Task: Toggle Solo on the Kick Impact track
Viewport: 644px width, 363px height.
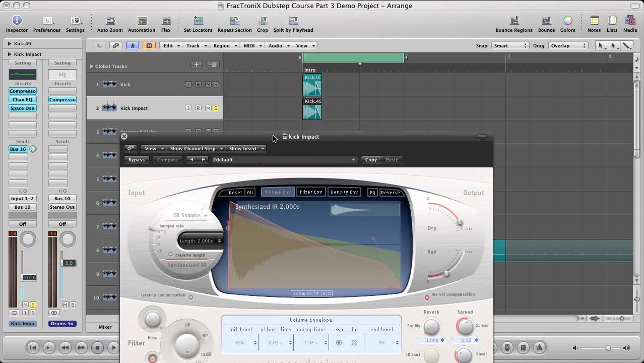Action: tap(216, 108)
